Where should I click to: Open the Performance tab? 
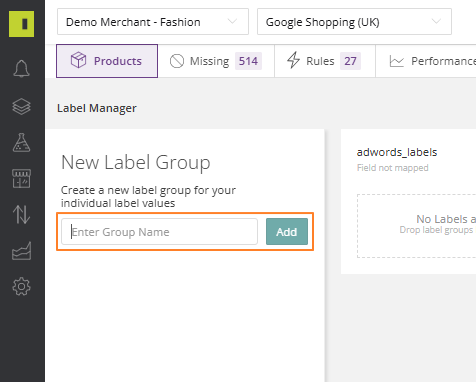(426, 61)
